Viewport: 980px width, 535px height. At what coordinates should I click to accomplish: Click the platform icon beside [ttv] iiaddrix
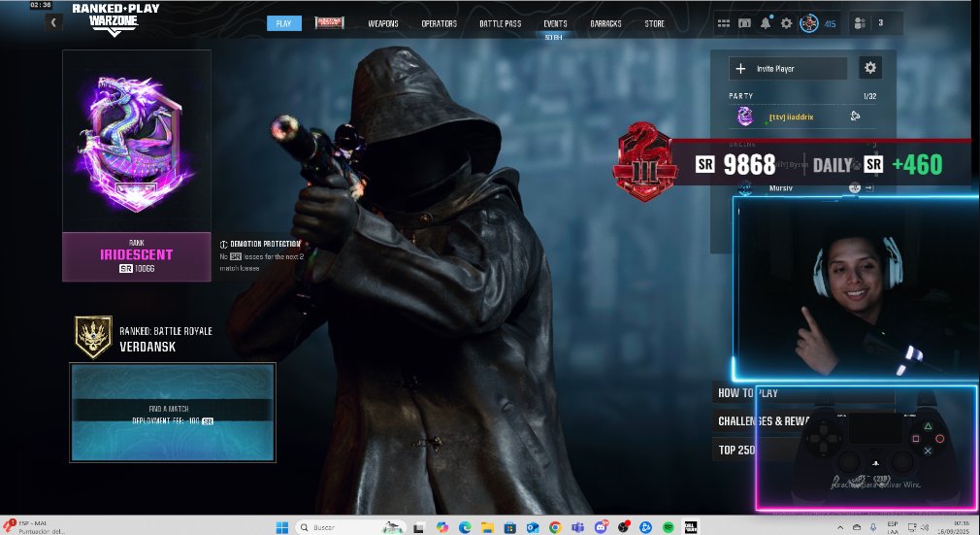pos(855,116)
